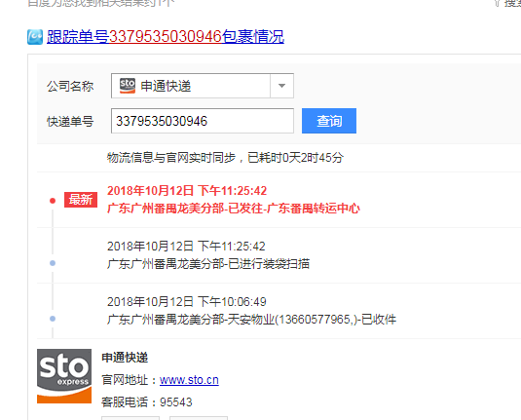
Task: Select the status text 已发往-广东番禺转运中心
Action: point(294,209)
